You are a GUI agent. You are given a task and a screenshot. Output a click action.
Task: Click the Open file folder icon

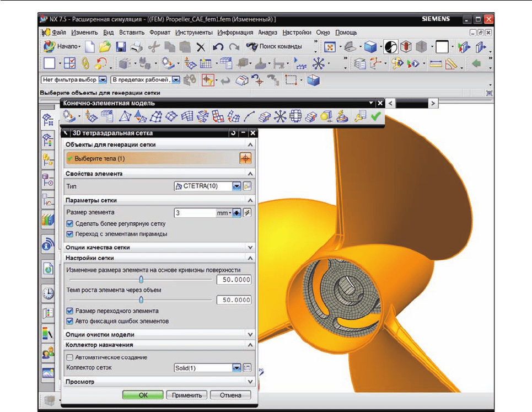[105, 47]
